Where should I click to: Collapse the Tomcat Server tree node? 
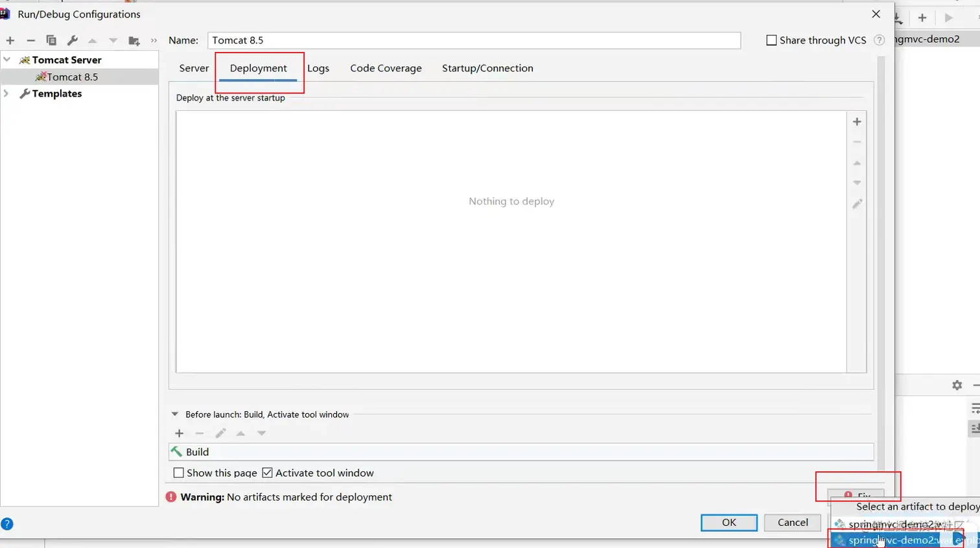(7, 60)
